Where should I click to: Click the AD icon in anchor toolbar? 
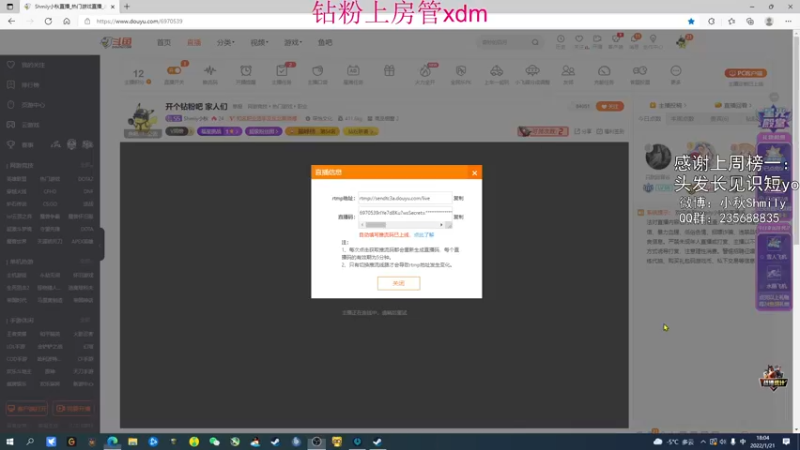pyautogui.click(x=353, y=70)
